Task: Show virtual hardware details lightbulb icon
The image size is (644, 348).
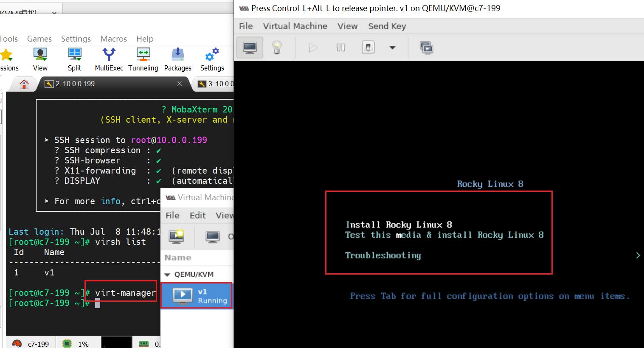Action: coord(277,47)
